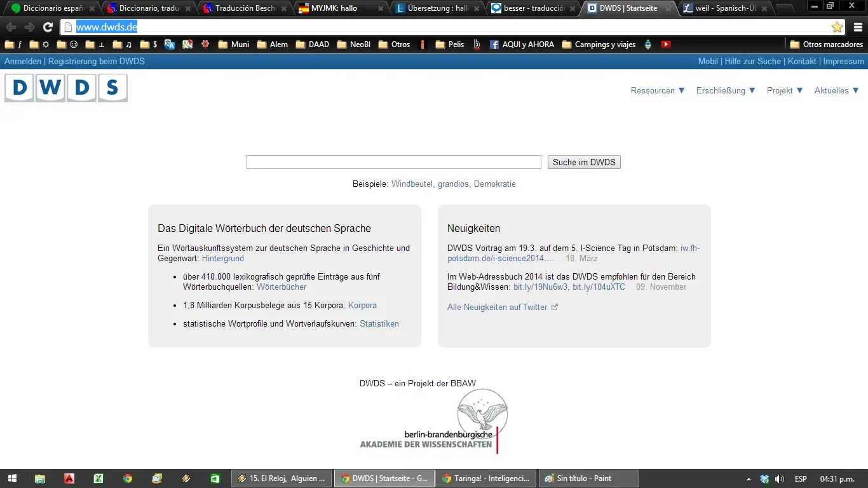Viewport: 868px width, 488px height.
Task: Click the Anmelden link
Action: click(x=23, y=62)
